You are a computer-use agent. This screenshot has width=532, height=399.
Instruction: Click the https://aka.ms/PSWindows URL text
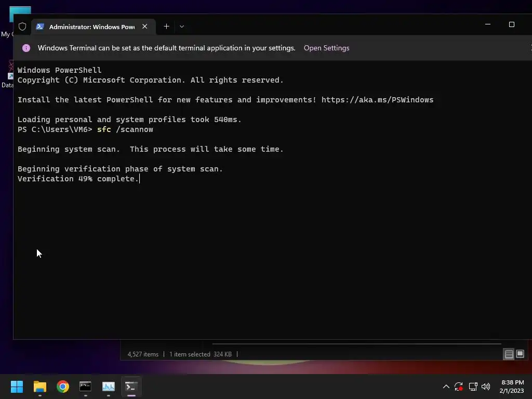(x=377, y=100)
